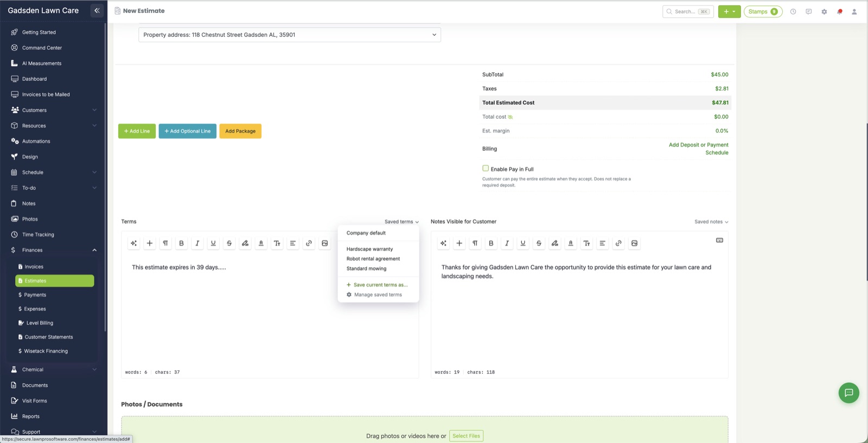Open text highlight color in Terms toolbar

(245, 243)
